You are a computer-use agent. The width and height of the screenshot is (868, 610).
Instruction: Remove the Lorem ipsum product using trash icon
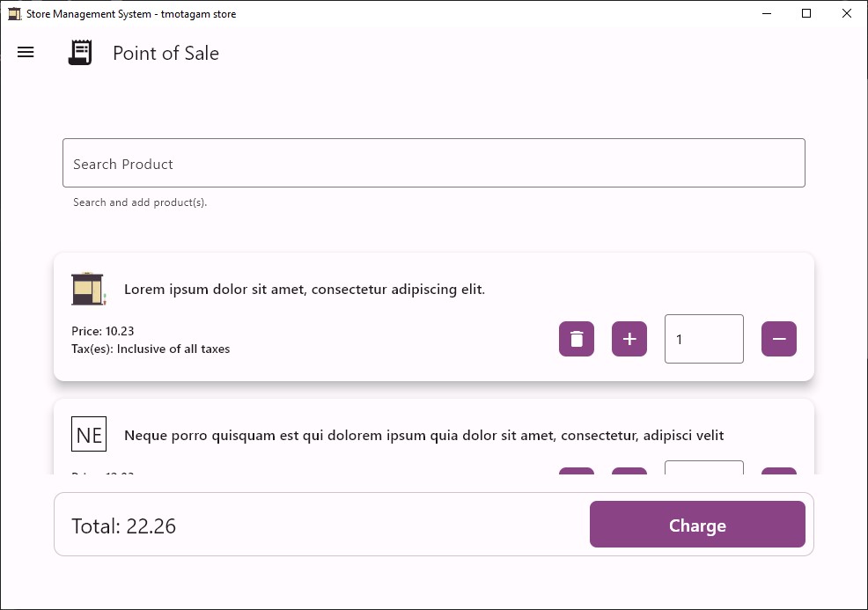tap(577, 339)
